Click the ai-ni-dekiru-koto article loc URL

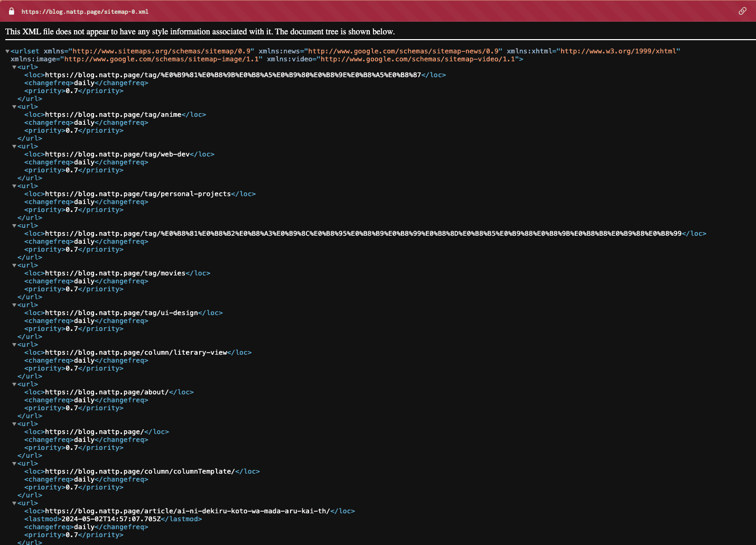pyautogui.click(x=188, y=511)
